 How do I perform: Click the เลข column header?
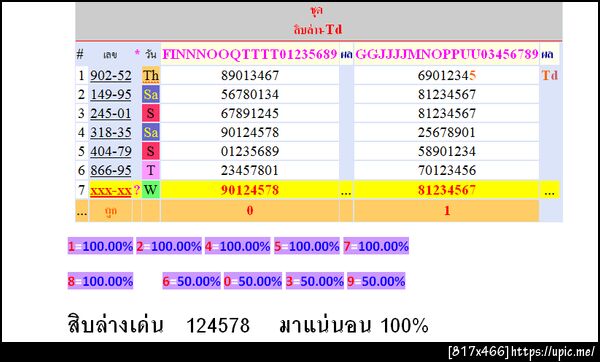point(110,55)
